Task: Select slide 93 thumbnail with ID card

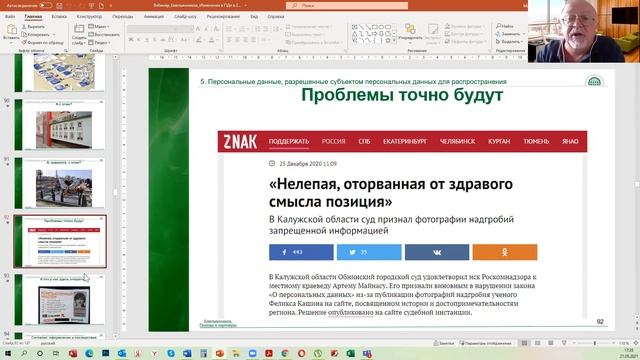Action: 60,300
